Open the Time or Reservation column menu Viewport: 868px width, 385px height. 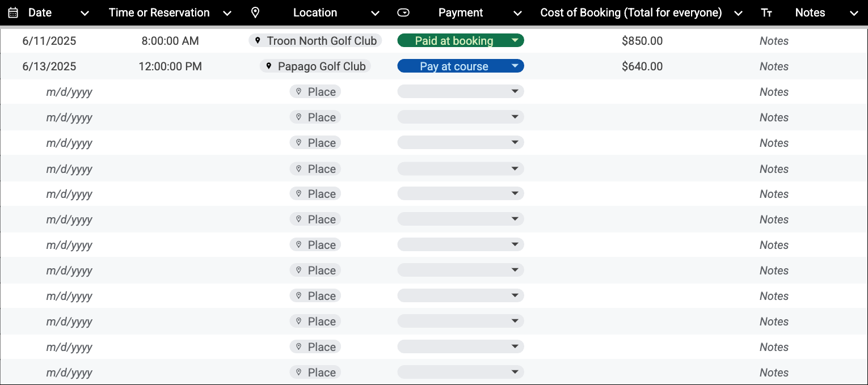[x=227, y=13]
